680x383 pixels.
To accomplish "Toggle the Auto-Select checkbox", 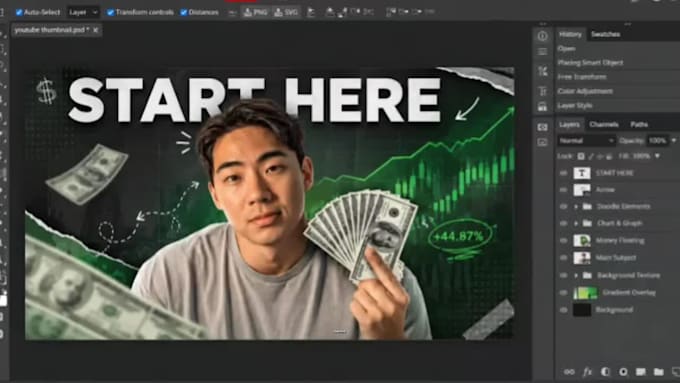I will (19, 12).
